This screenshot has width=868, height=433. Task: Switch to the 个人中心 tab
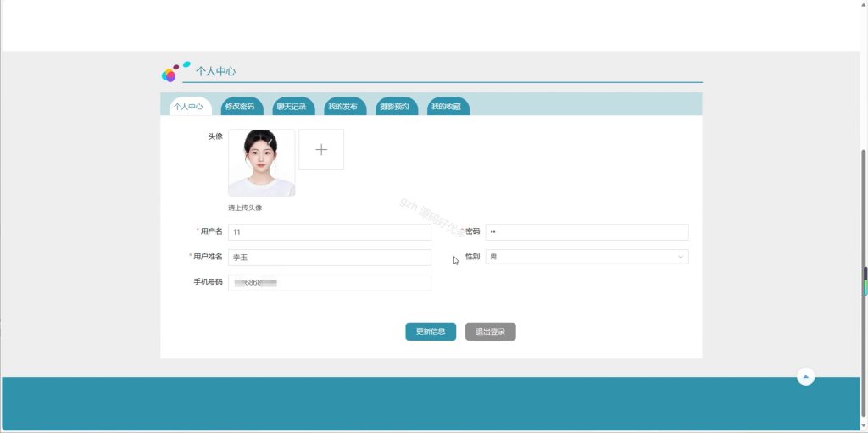[x=188, y=106]
